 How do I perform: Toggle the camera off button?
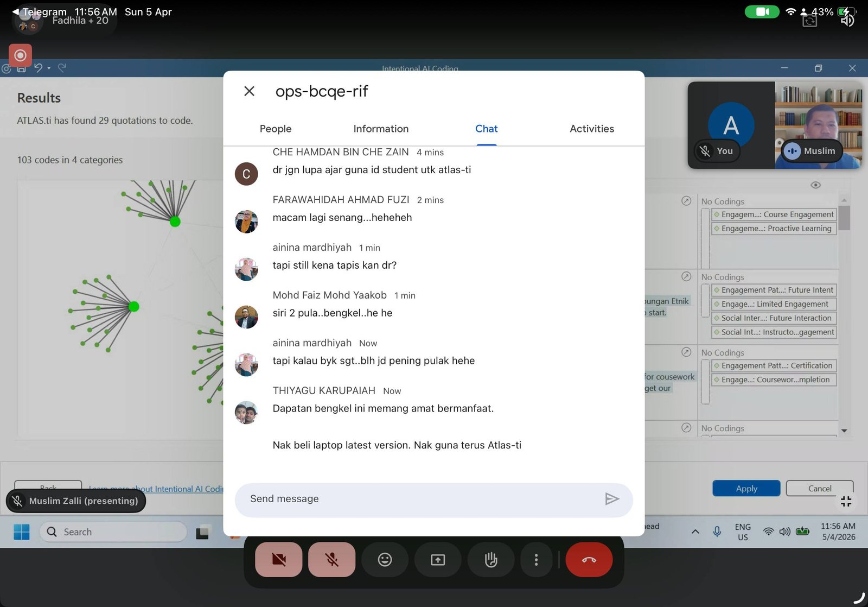(x=279, y=560)
